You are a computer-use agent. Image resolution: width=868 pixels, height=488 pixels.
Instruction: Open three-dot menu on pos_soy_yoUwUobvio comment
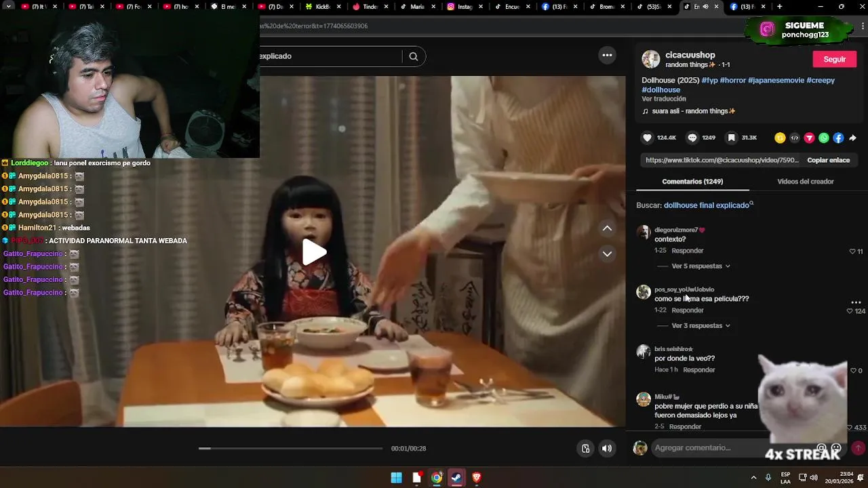coord(856,302)
